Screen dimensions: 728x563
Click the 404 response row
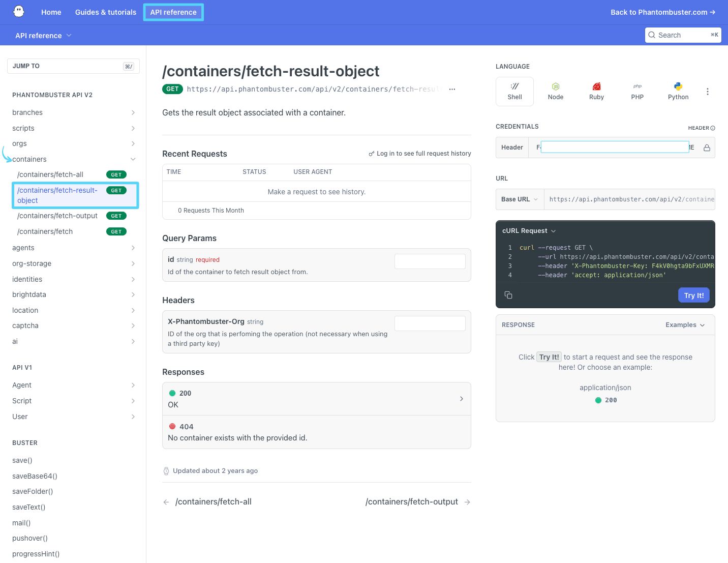click(317, 432)
